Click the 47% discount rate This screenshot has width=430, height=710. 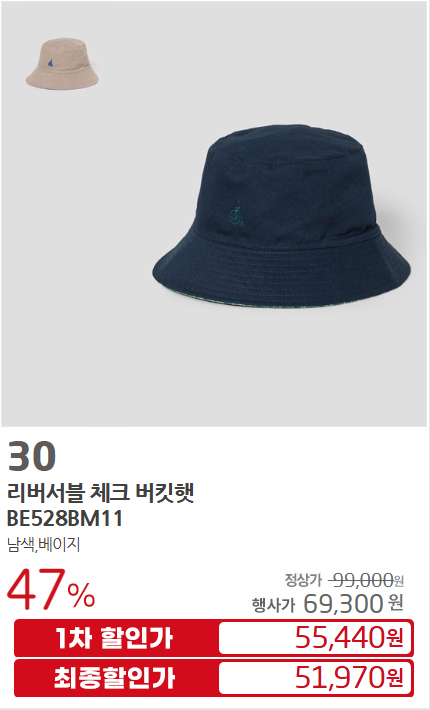(x=51, y=590)
